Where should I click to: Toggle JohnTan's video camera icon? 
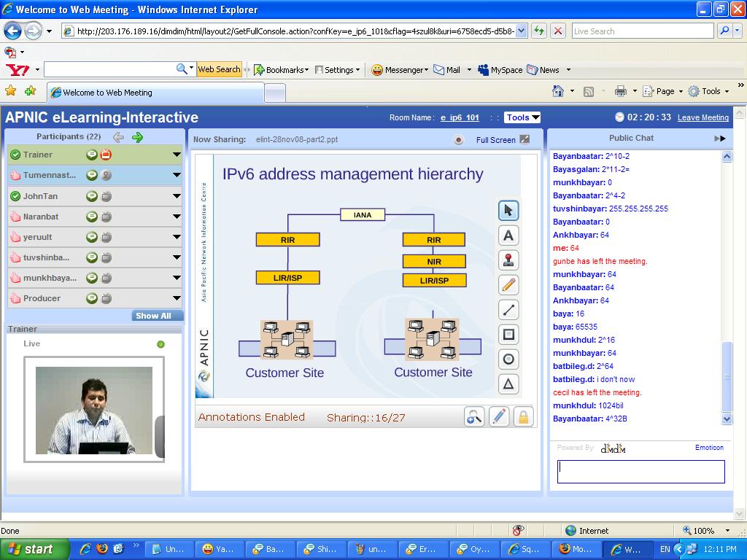[x=107, y=195]
